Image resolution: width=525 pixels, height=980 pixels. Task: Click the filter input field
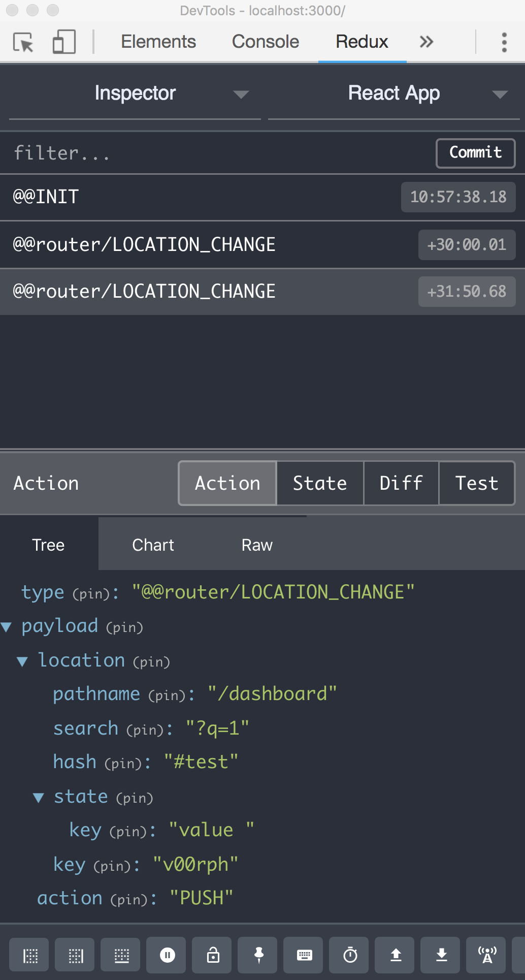click(x=218, y=153)
